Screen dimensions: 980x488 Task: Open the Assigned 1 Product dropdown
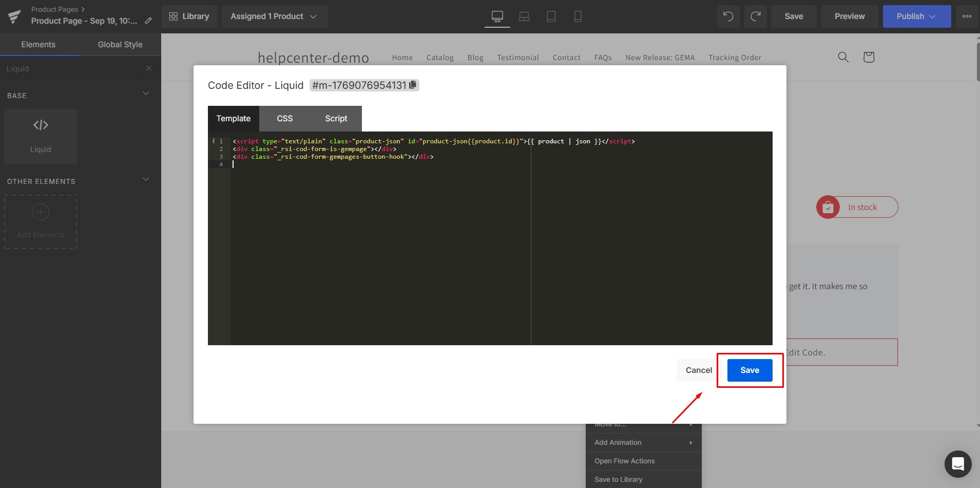tap(274, 16)
